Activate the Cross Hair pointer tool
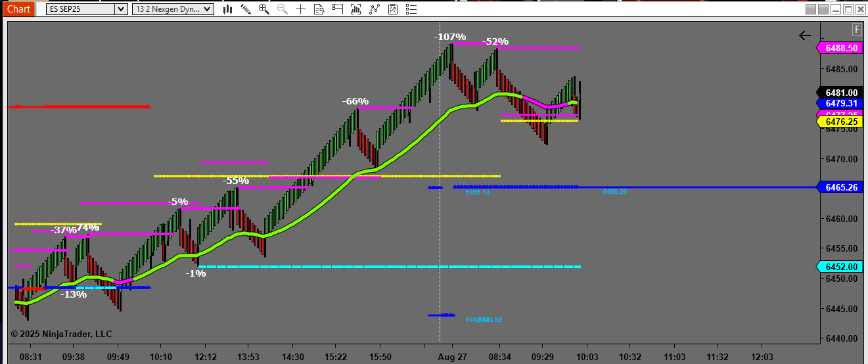Screen dimensions: 868x364 point(301,9)
